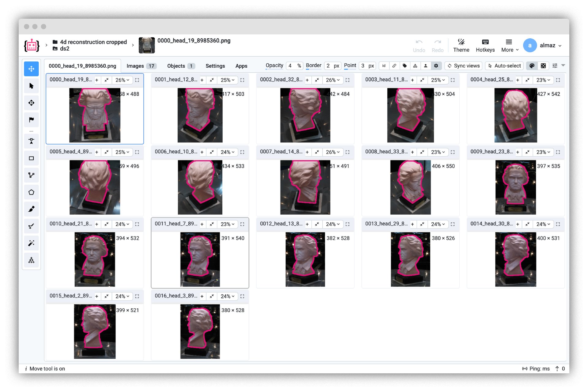This screenshot has width=588, height=392.
Task: Select the polygon tool in left toolbar
Action: (x=31, y=192)
